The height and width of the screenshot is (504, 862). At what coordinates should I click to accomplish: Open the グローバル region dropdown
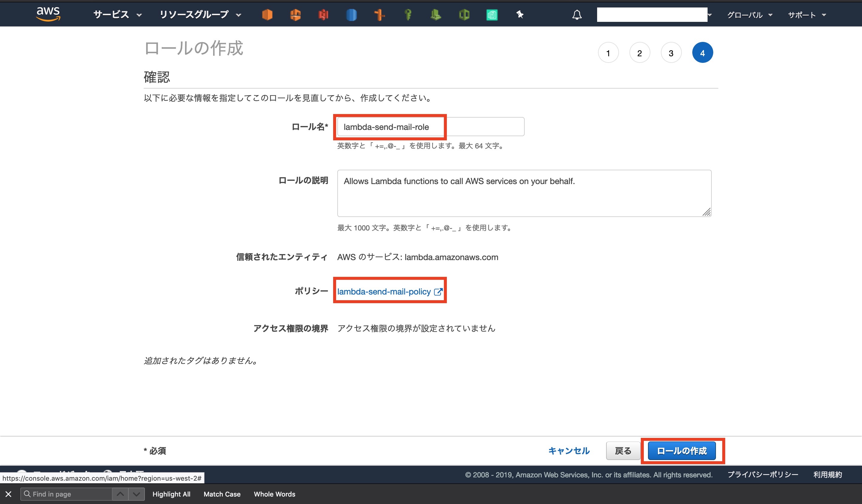(749, 15)
